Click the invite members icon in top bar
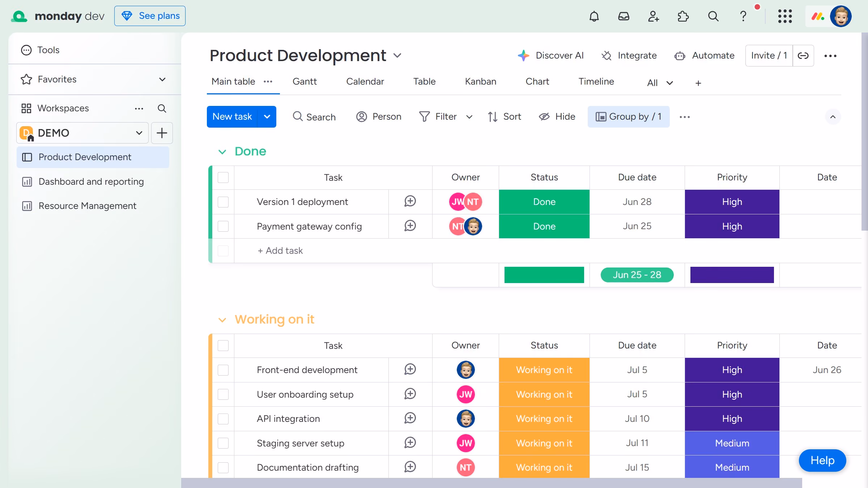Viewport: 868px width, 488px height. coord(654,16)
